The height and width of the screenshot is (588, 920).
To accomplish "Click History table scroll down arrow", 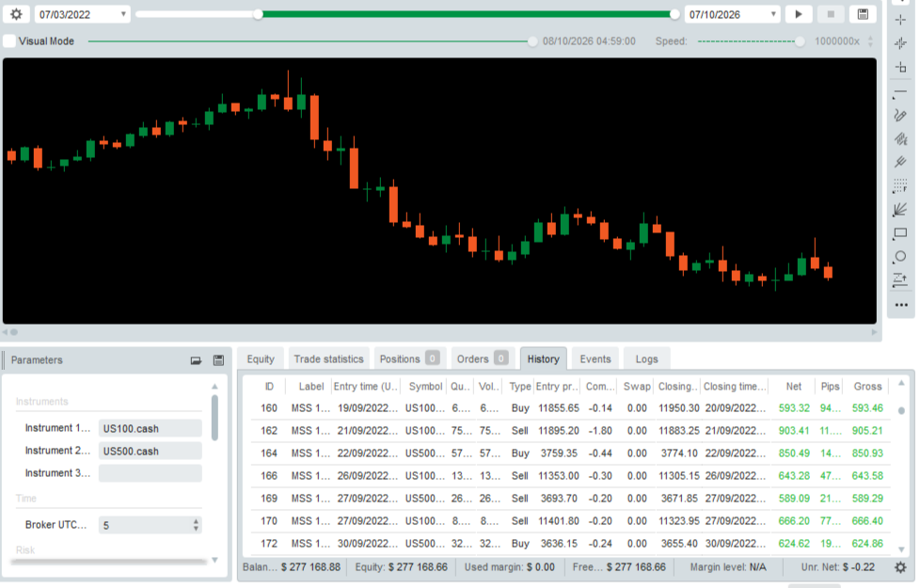I will [x=901, y=549].
